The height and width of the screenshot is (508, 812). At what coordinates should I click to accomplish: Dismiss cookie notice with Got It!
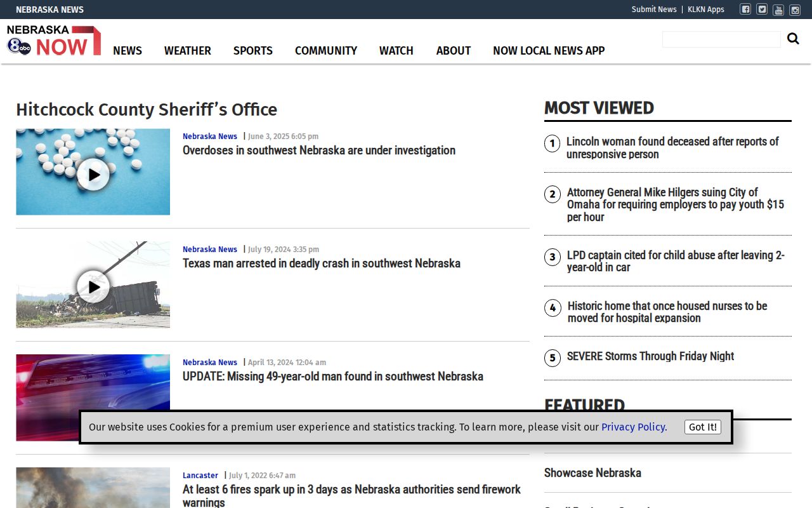coord(703,427)
